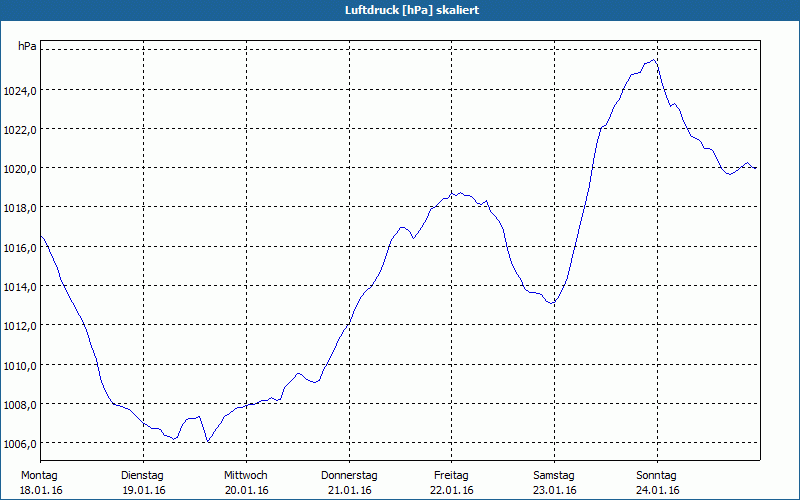This screenshot has height=500, width=800.
Task: Select the 1020,0 axis label
Action: pyautogui.click(x=20, y=169)
